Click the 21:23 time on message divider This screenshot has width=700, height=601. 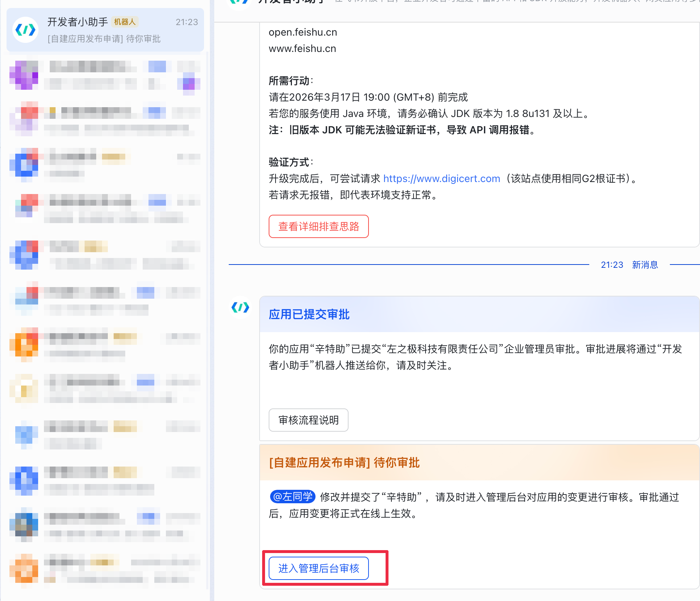tap(612, 265)
